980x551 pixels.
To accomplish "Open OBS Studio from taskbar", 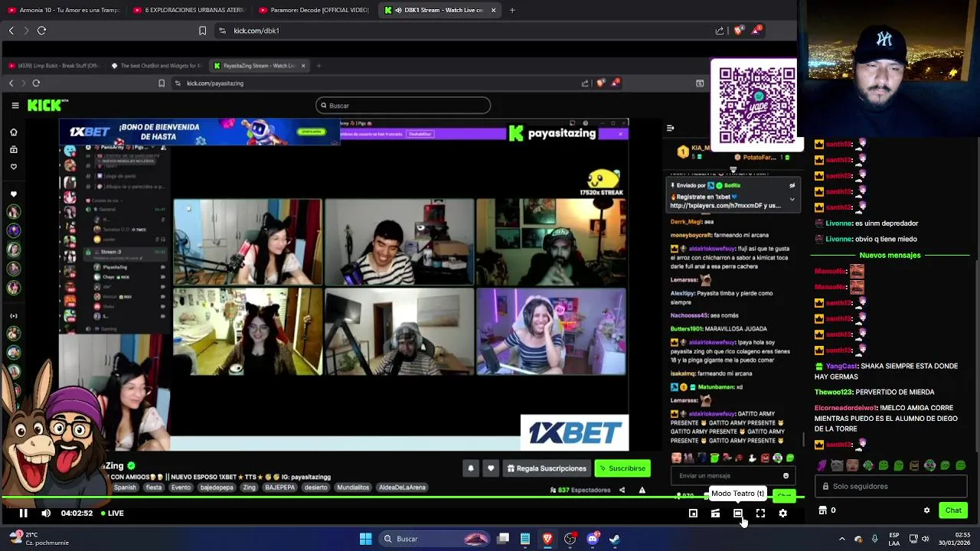I will coord(570,539).
